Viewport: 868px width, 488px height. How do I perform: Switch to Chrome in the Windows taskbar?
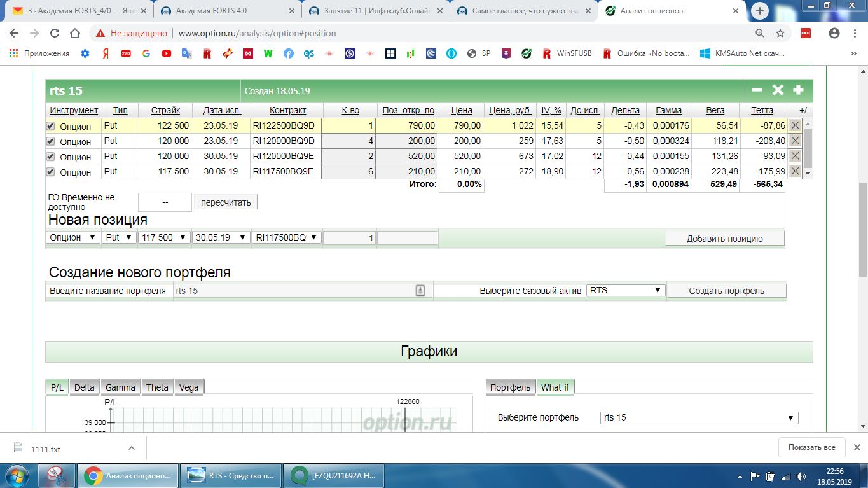129,475
